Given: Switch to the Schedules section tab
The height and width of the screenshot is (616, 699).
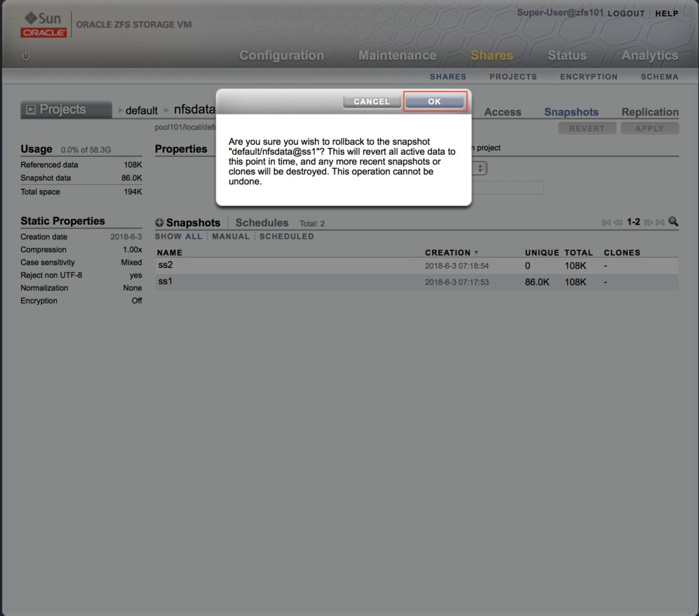Looking at the screenshot, I should coord(262,222).
